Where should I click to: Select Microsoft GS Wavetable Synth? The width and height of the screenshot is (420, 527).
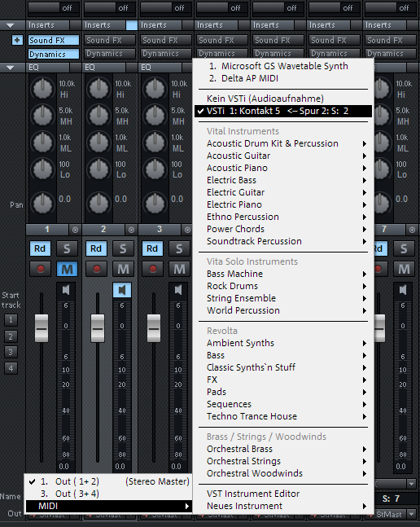283,66
